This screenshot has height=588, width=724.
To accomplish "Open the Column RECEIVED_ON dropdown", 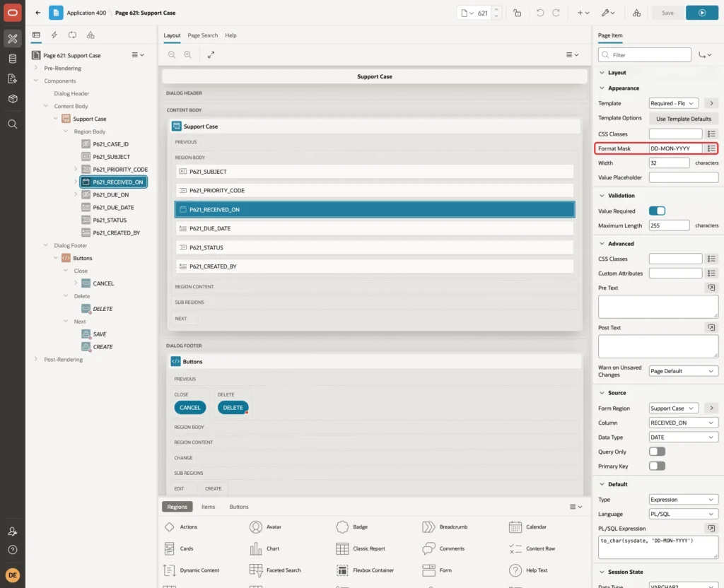I will 684,423.
